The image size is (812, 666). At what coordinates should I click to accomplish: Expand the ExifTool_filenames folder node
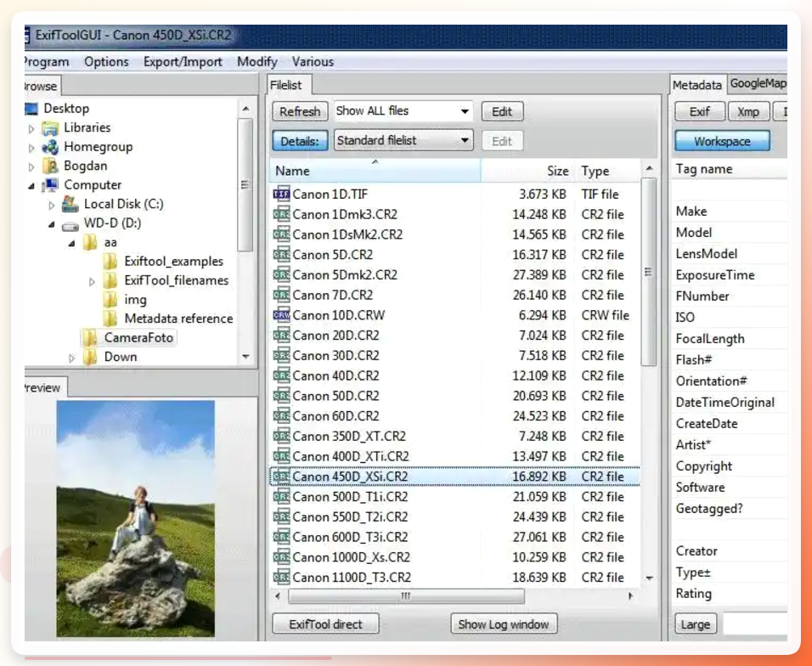(x=92, y=282)
